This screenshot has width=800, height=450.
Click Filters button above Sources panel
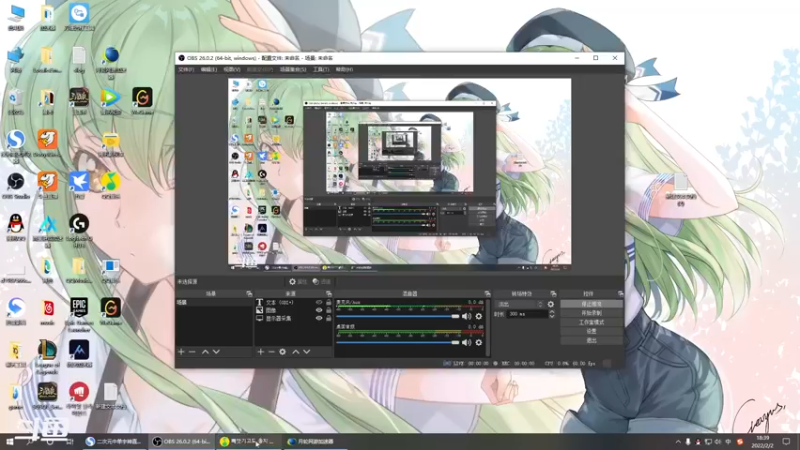coord(322,282)
